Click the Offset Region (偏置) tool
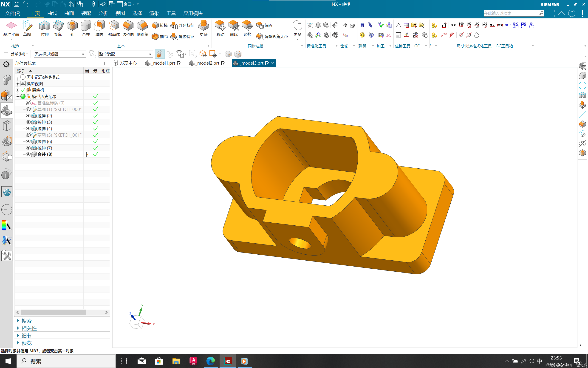The image size is (588, 368). (x=265, y=25)
